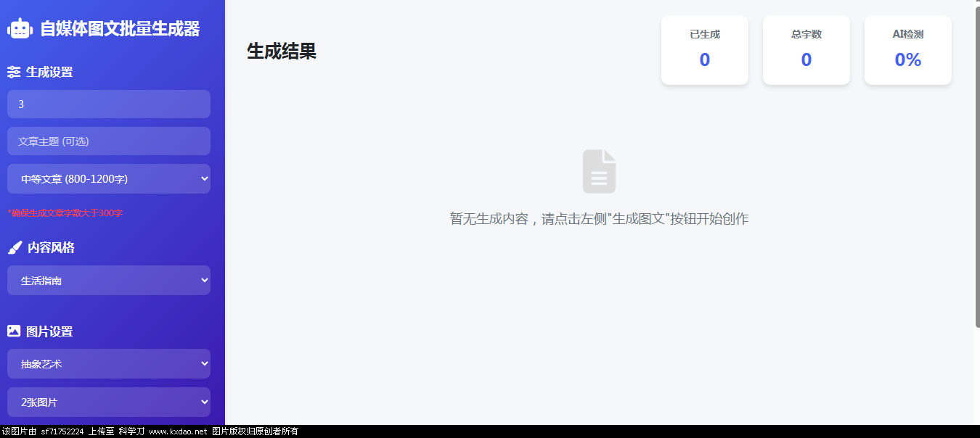Click the 生成结果 heading
The image size is (980, 438).
point(282,51)
